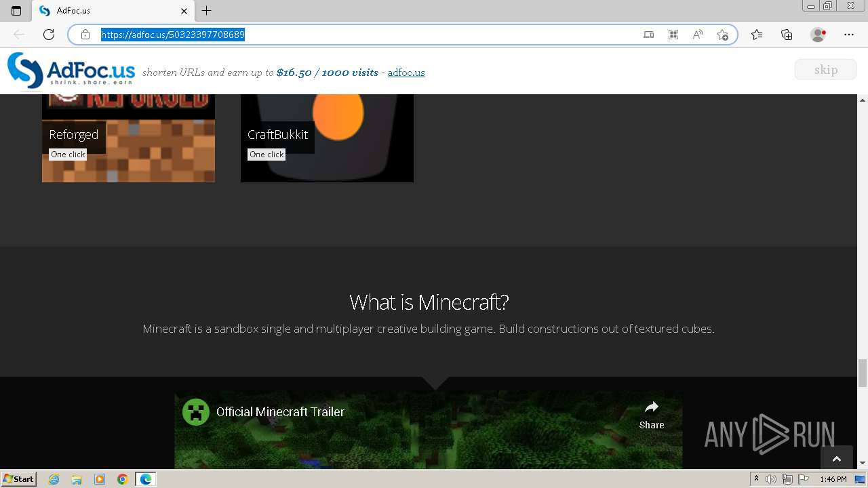Open Windows Media Player from taskbar
Image resolution: width=868 pixels, height=488 pixels.
point(100,479)
